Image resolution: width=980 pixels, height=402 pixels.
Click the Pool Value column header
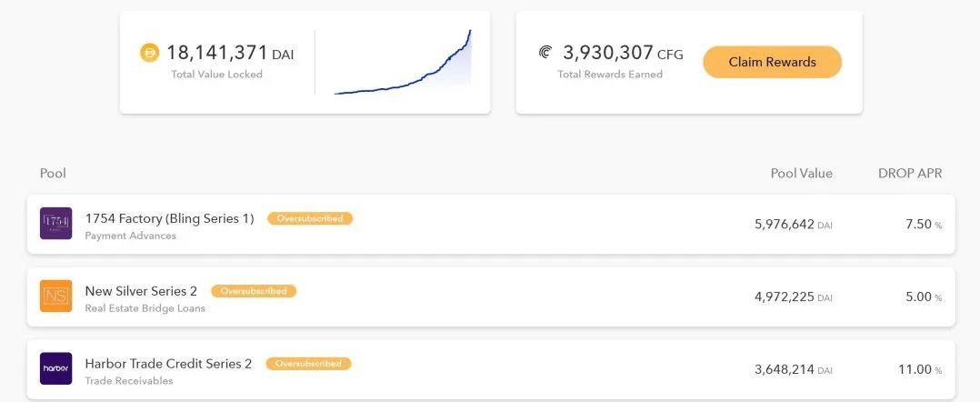click(x=801, y=174)
